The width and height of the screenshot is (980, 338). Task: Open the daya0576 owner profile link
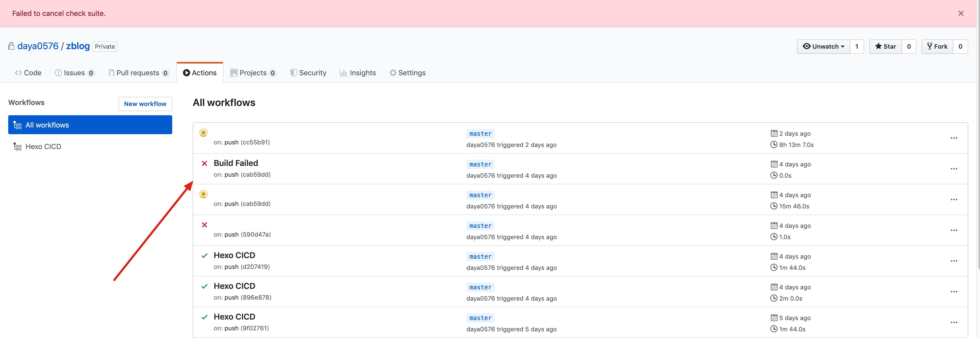pos(38,46)
